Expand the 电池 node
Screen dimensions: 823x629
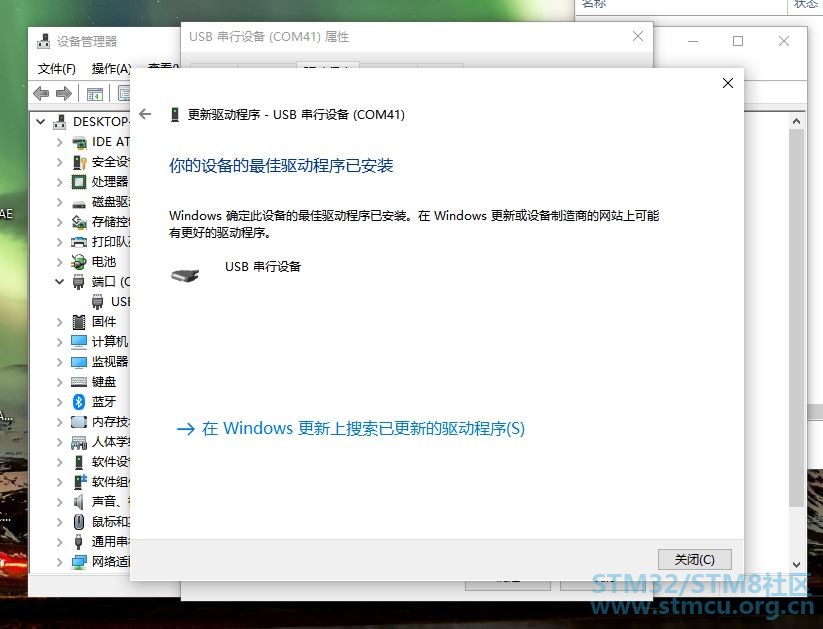click(59, 262)
